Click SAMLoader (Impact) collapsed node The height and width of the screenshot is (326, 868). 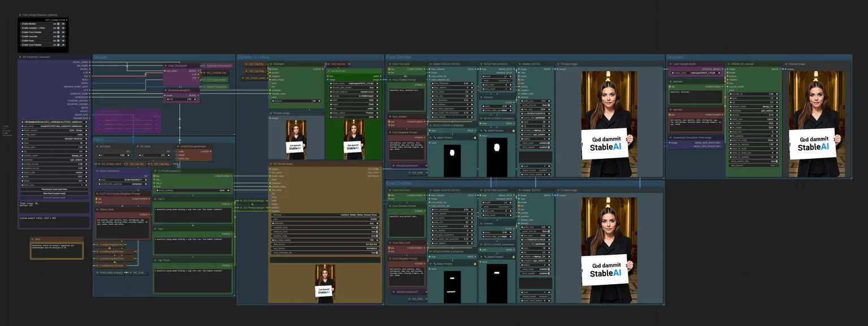pos(110,272)
